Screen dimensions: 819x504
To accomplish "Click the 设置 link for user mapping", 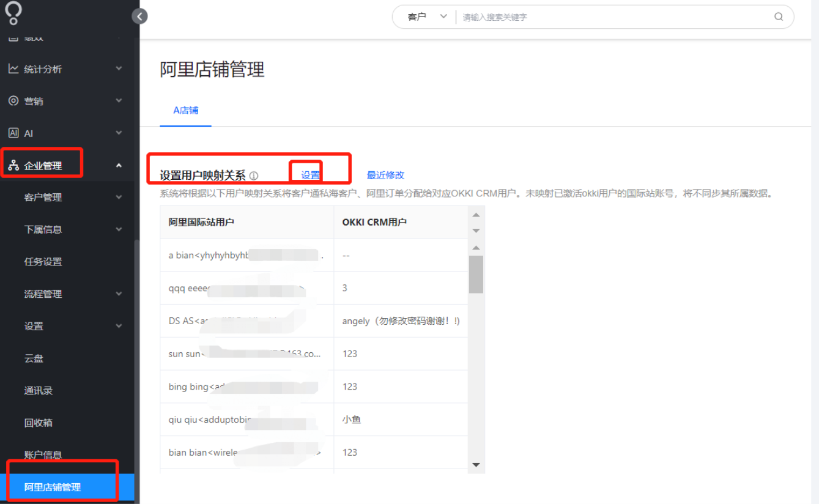I will (311, 175).
